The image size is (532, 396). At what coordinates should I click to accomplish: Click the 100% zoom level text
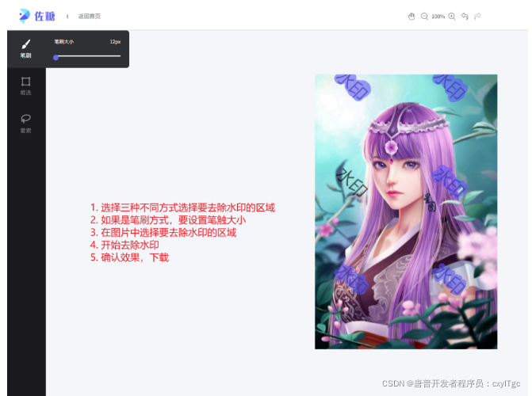pos(438,17)
